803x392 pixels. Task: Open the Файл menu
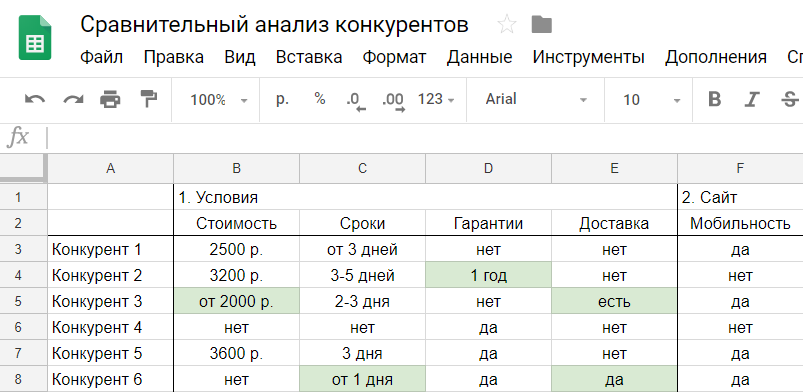point(101,57)
